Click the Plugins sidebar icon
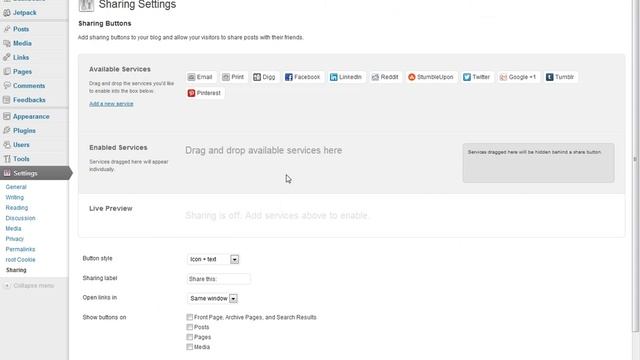Image resolution: width=640 pixels, height=360 pixels. [7, 131]
